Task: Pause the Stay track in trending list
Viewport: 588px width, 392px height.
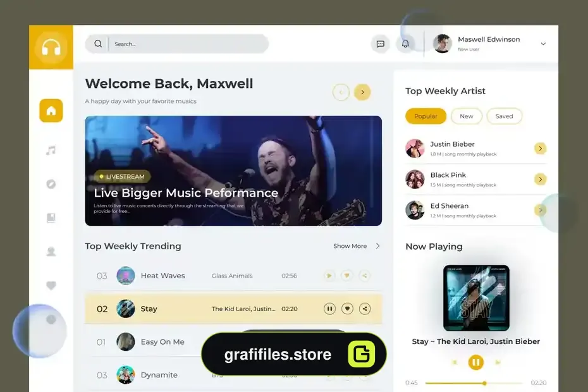Action: [x=329, y=309]
